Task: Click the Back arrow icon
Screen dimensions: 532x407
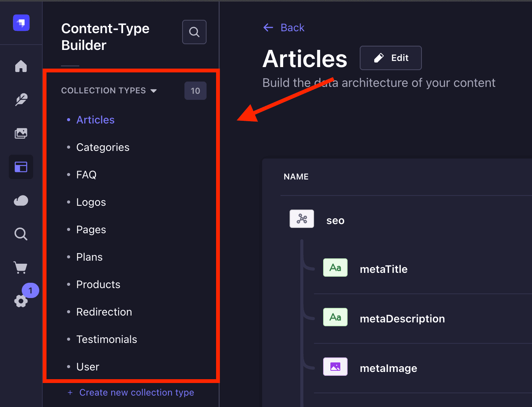Action: pyautogui.click(x=268, y=27)
